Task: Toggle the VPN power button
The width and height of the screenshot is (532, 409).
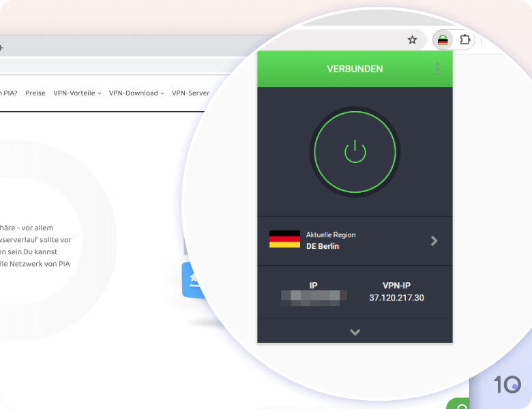Action: coord(355,152)
